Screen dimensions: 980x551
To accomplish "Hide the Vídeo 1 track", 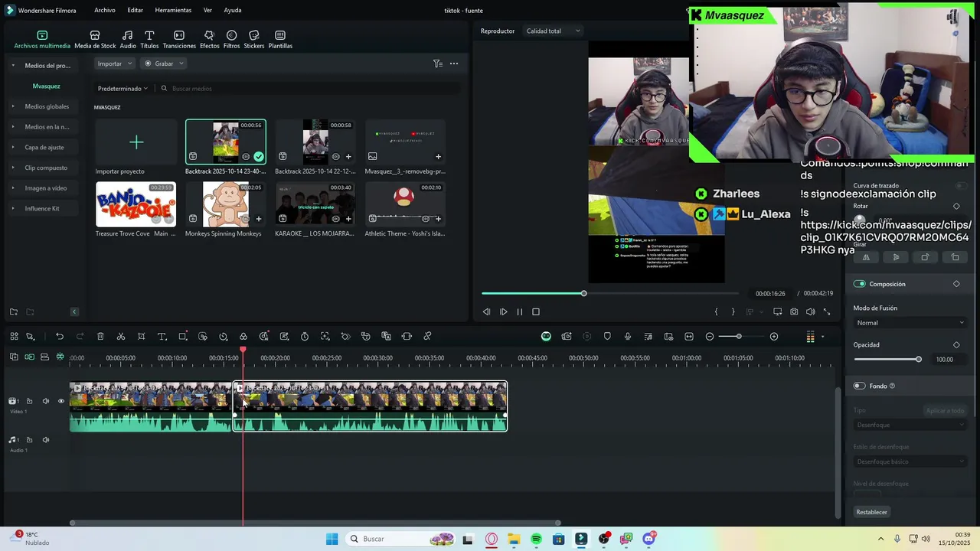I will click(x=61, y=401).
